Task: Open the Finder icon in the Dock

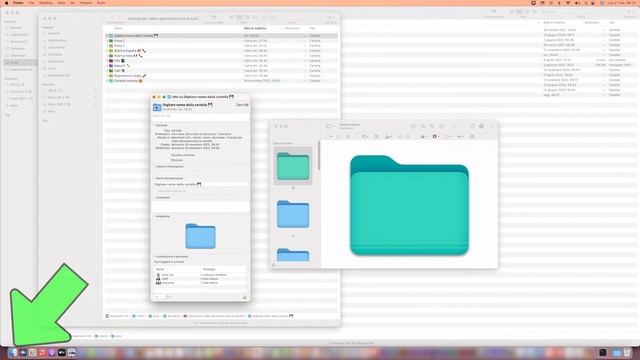Action: coord(13,352)
